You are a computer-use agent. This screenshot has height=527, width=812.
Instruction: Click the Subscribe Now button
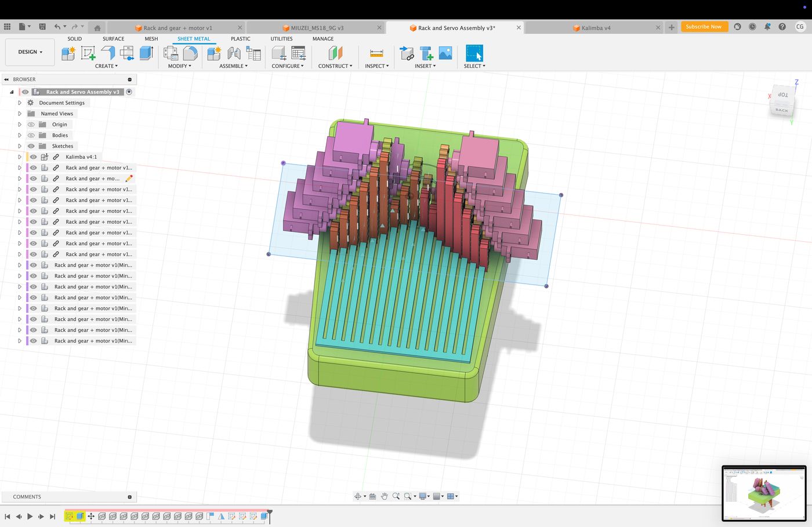[704, 27]
